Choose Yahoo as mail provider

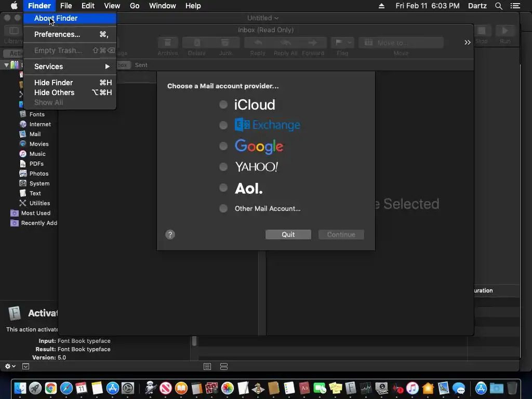click(x=223, y=167)
